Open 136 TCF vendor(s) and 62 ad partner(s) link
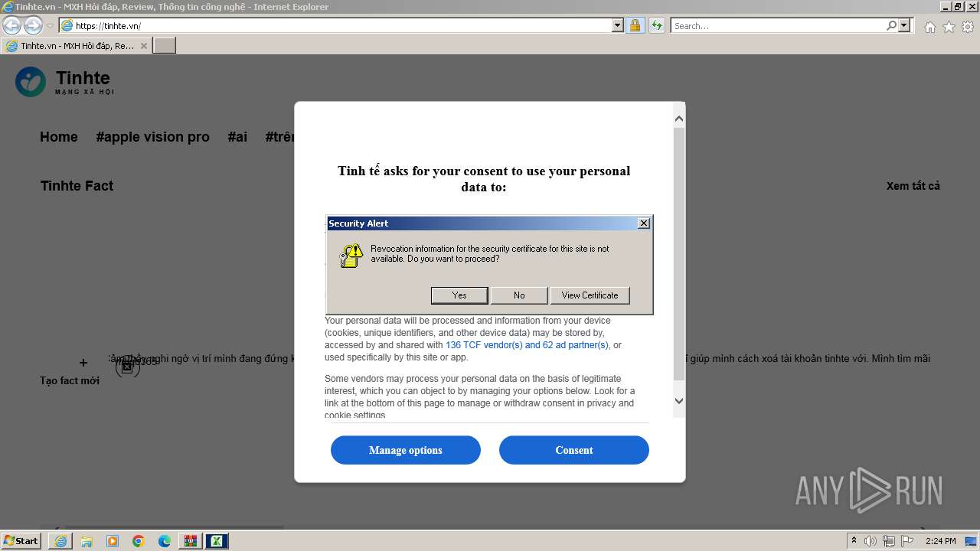 (527, 345)
